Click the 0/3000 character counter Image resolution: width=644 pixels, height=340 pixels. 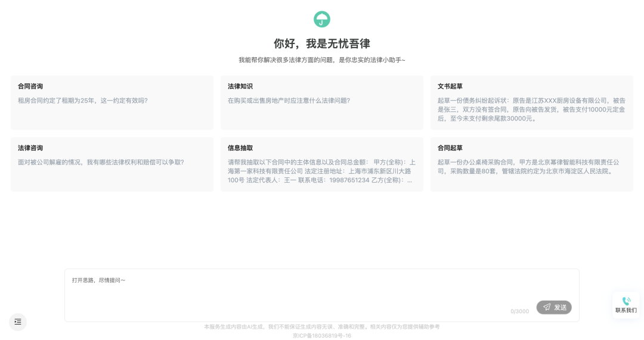point(519,311)
